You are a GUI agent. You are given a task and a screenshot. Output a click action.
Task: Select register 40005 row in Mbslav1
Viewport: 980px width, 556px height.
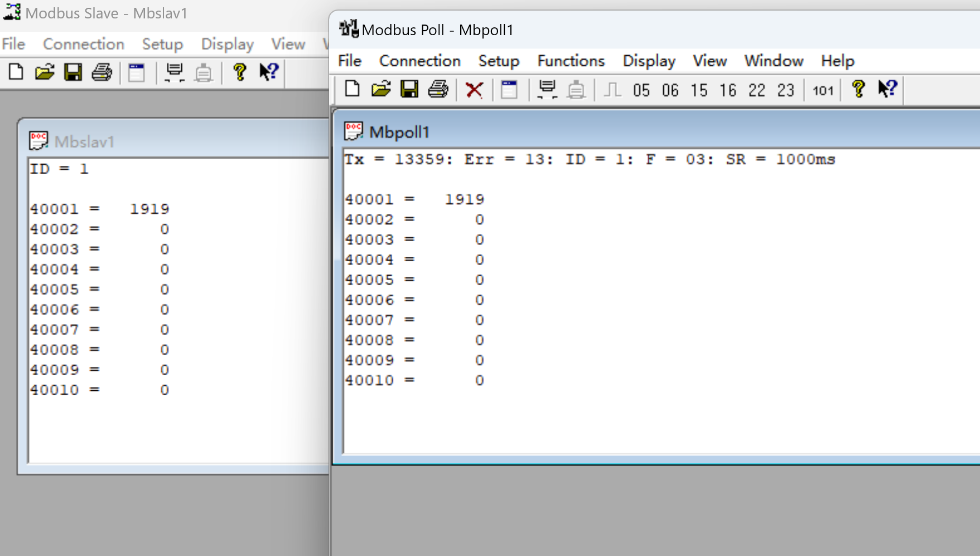pos(99,289)
